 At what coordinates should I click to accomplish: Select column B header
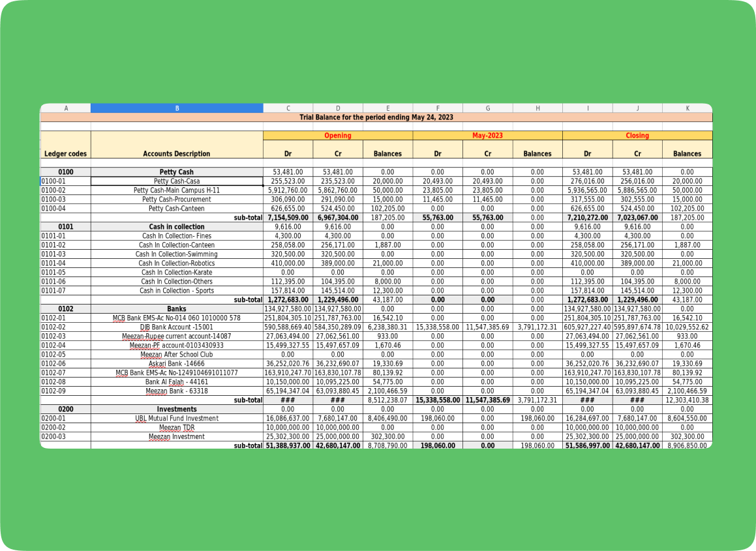click(x=177, y=108)
